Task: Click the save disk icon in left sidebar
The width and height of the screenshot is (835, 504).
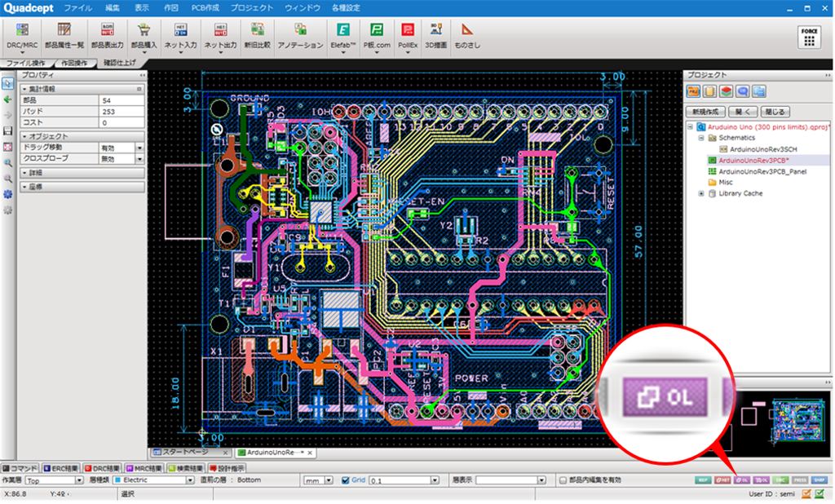Action: click(x=7, y=131)
